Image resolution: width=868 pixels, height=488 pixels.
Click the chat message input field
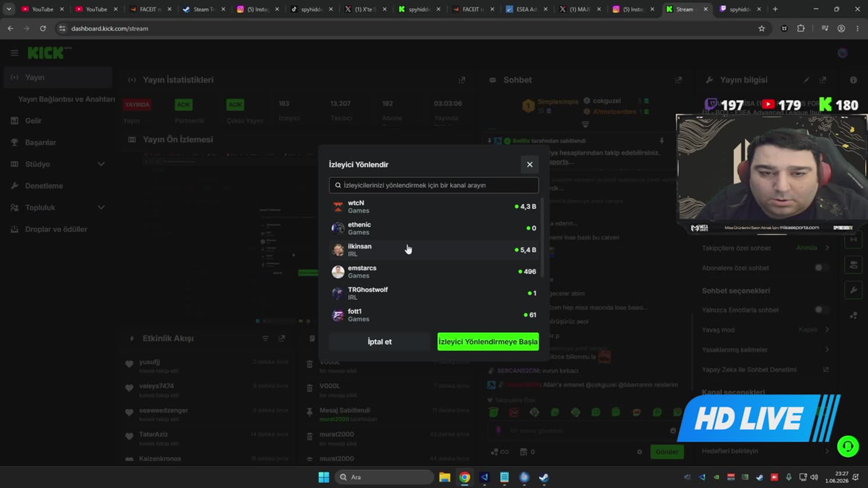coord(584,430)
